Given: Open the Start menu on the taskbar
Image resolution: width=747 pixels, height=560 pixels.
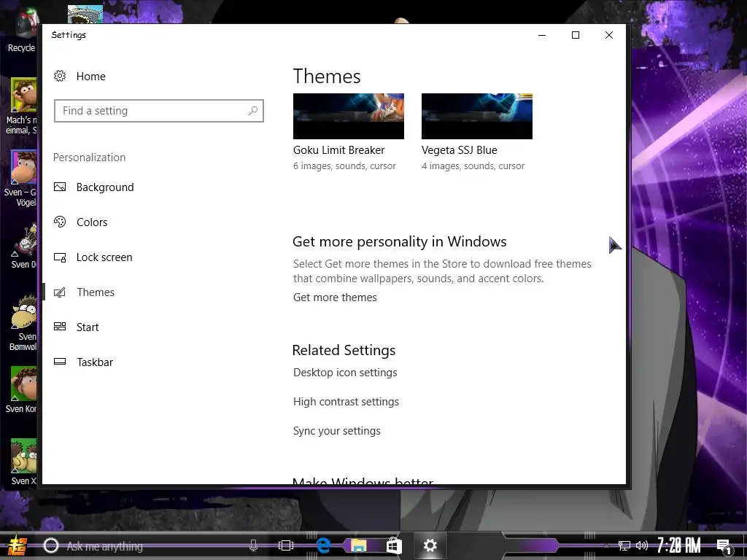Looking at the screenshot, I should coord(18,545).
